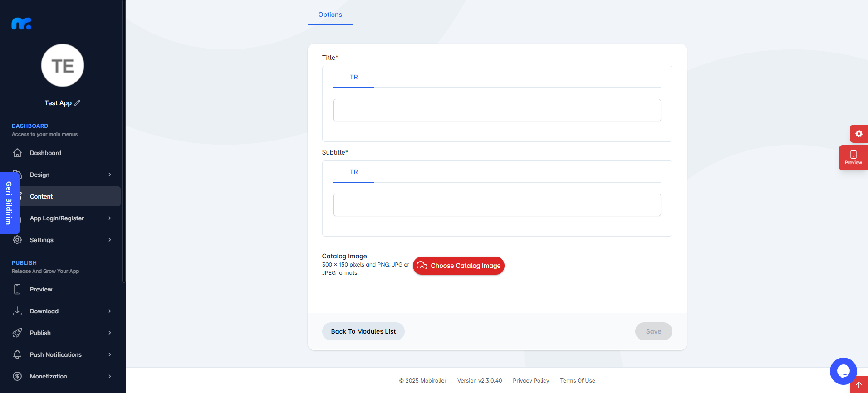Expand the Publish menu chevron

click(110, 333)
